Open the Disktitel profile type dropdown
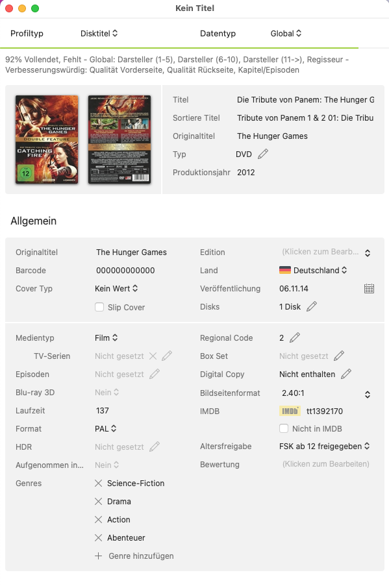Image resolution: width=389 pixels, height=588 pixels. pos(99,33)
